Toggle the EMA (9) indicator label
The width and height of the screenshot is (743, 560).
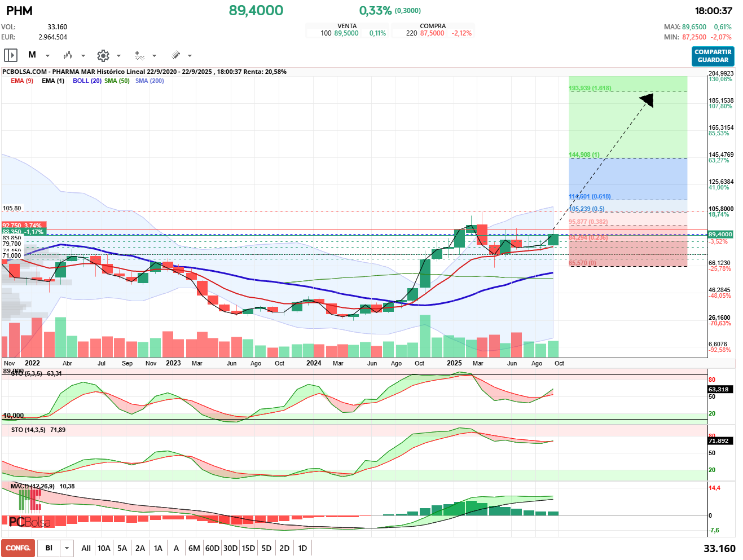point(22,81)
